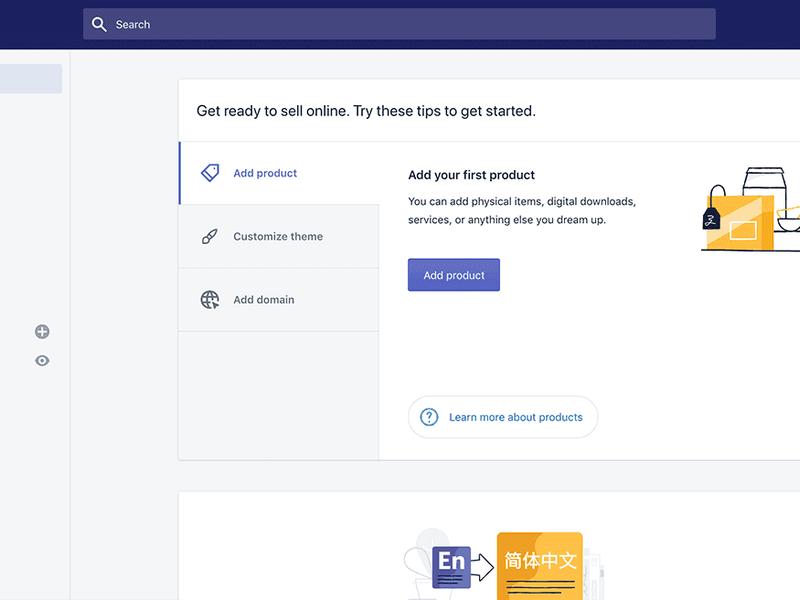Click the globe icon beside Add domain
The width and height of the screenshot is (800, 600).
pos(210,299)
